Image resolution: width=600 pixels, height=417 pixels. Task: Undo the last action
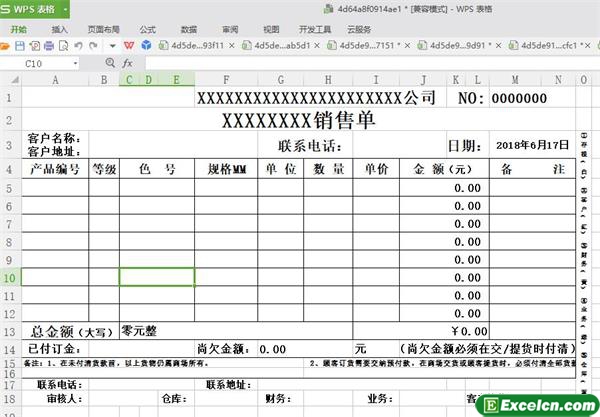(78, 46)
